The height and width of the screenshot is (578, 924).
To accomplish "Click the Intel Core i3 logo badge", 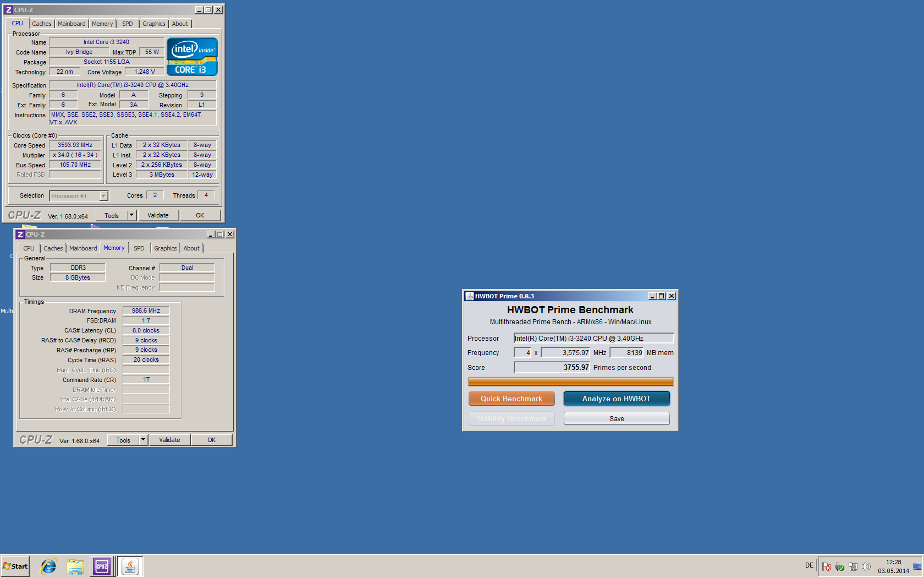I will [192, 57].
